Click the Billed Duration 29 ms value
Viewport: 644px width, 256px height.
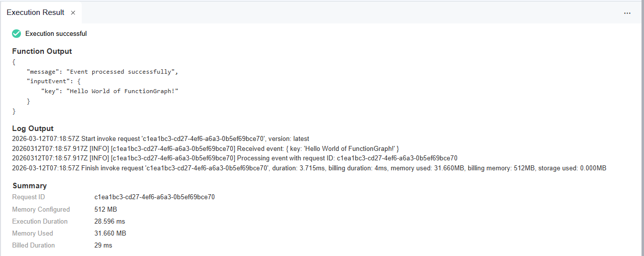point(103,246)
